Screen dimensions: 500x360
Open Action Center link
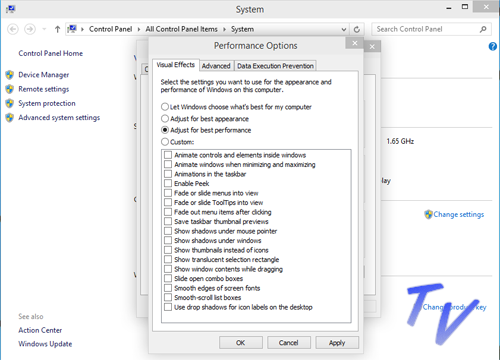40,330
